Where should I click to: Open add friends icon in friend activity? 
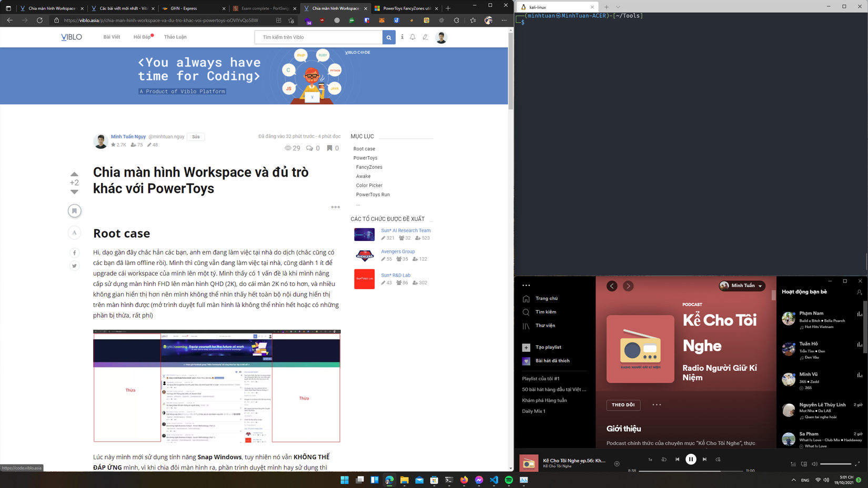[860, 292]
